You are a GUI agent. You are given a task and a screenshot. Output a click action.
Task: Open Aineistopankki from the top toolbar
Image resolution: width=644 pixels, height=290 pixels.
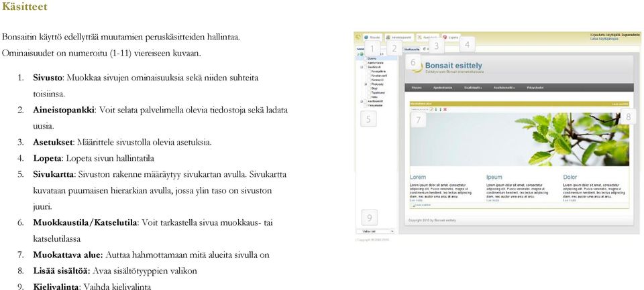[399, 38]
